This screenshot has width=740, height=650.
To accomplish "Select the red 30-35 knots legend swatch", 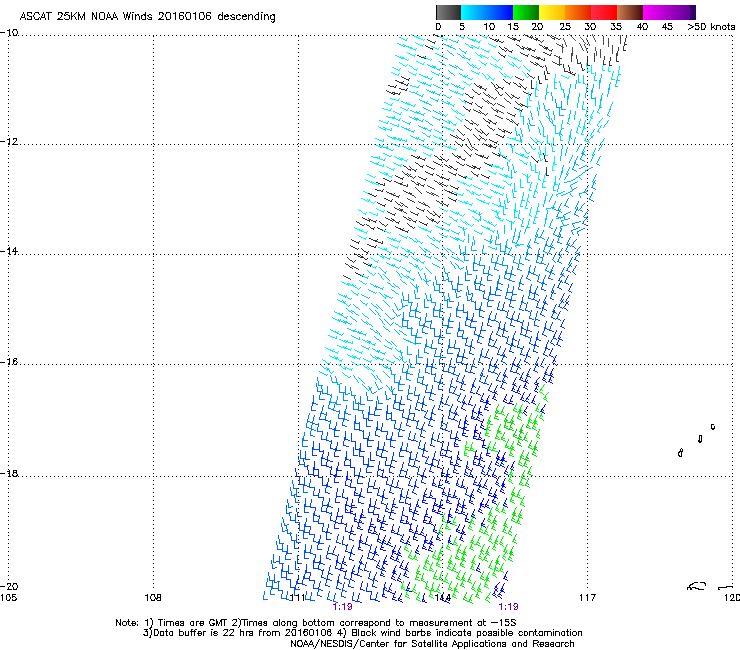I will coord(604,12).
